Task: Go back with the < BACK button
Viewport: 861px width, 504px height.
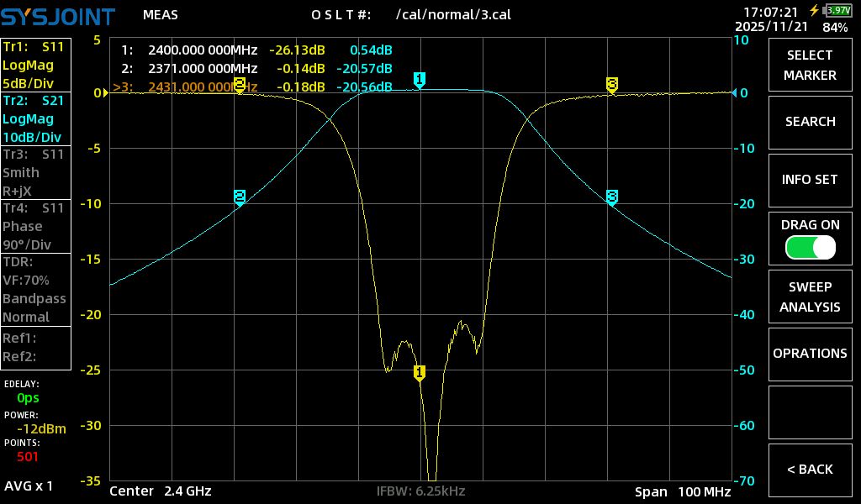Action: (x=810, y=470)
